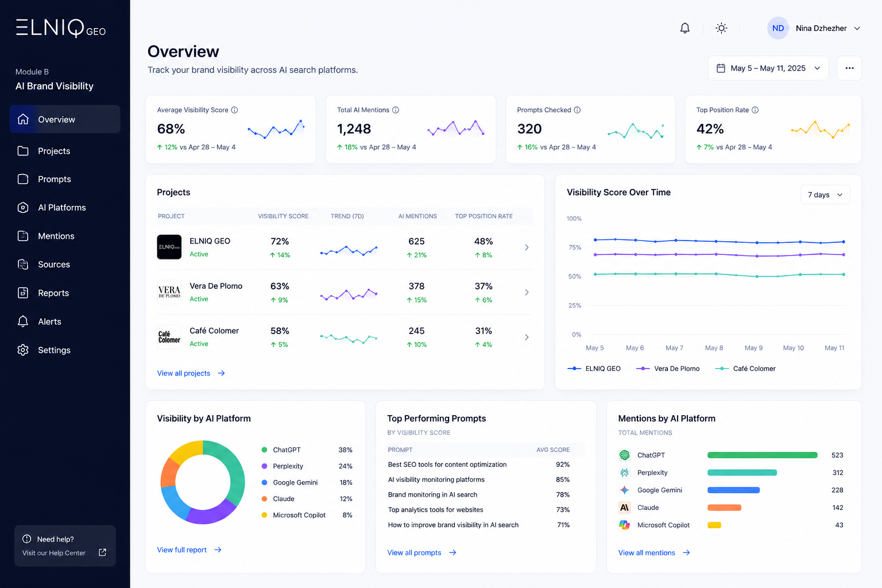
Task: Click info icon next to Total AI Mentions
Action: (396, 110)
